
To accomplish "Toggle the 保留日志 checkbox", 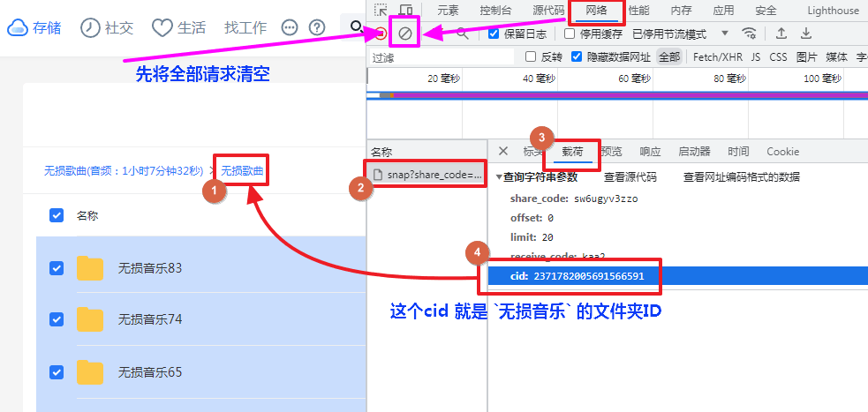I will point(494,34).
